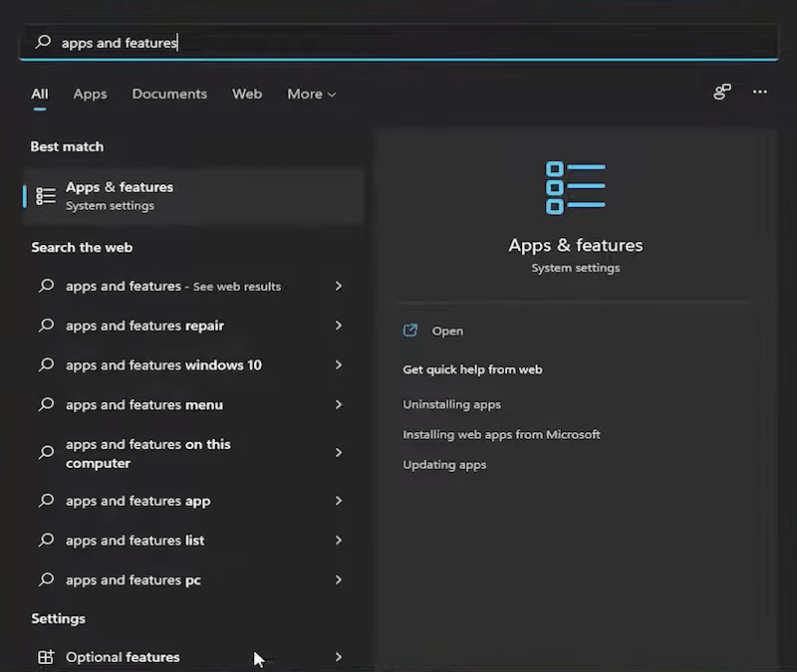Screen dimensions: 797x672
Task: Click the 'Apps & features' title in preview pane
Action: coord(576,245)
